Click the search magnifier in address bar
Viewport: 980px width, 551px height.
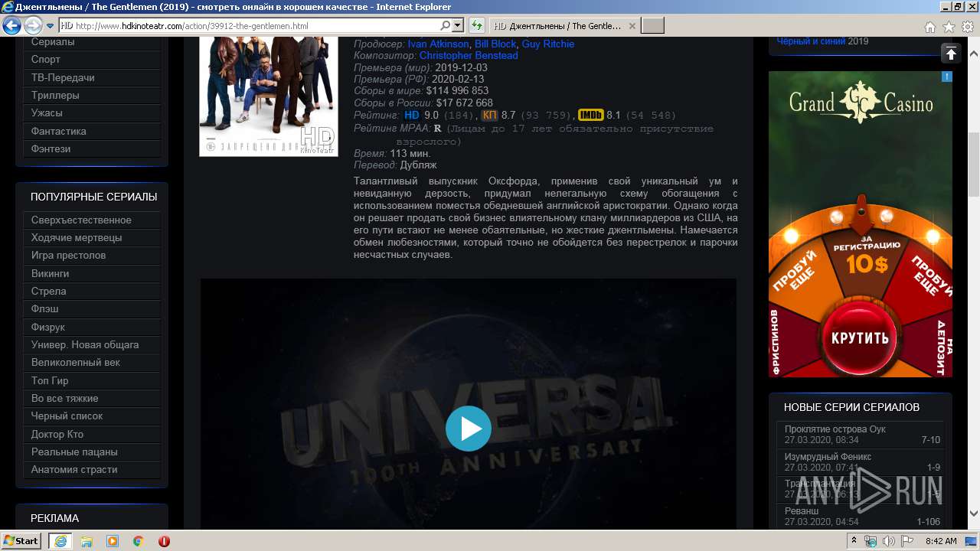pyautogui.click(x=446, y=26)
